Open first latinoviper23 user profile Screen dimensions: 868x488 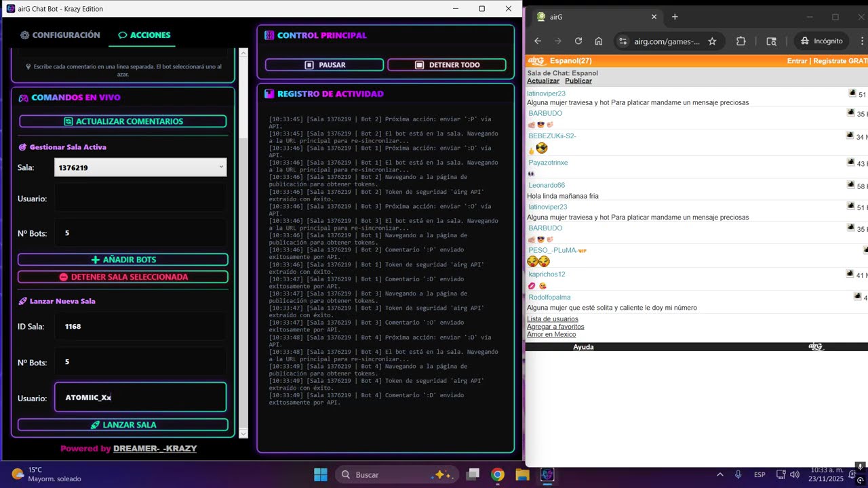[547, 94]
